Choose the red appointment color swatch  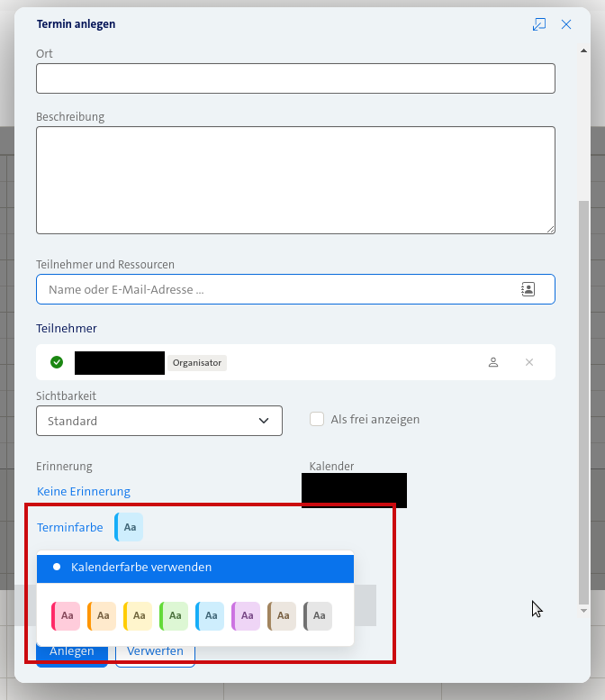[66, 616]
